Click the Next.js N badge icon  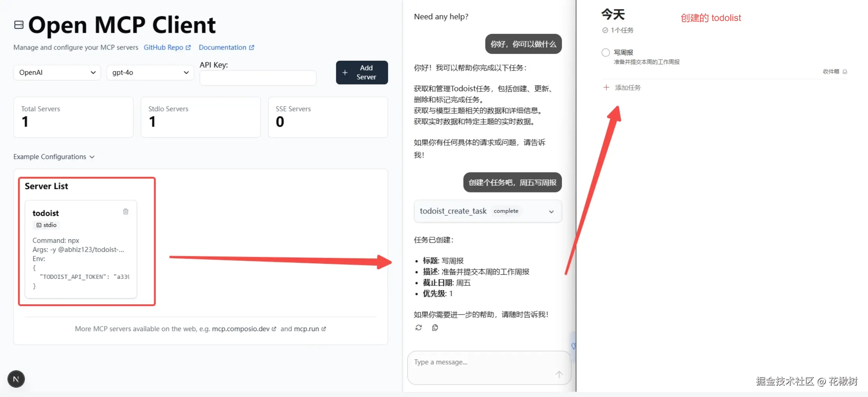point(16,379)
